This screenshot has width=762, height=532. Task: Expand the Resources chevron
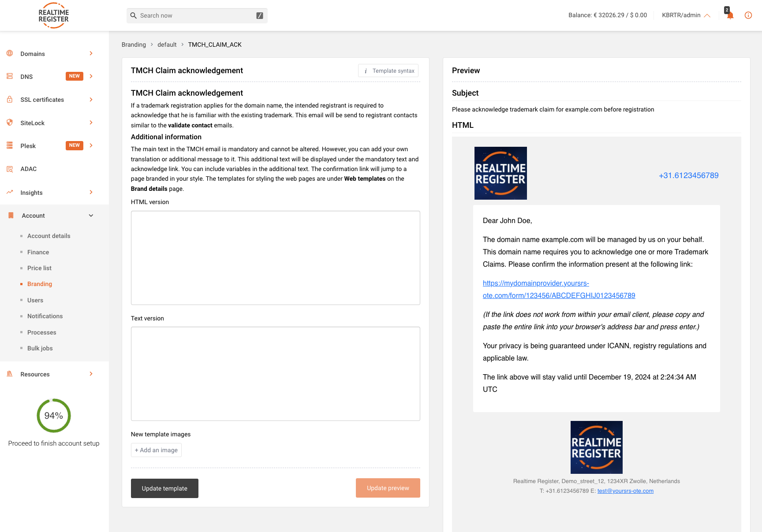pyautogui.click(x=91, y=374)
